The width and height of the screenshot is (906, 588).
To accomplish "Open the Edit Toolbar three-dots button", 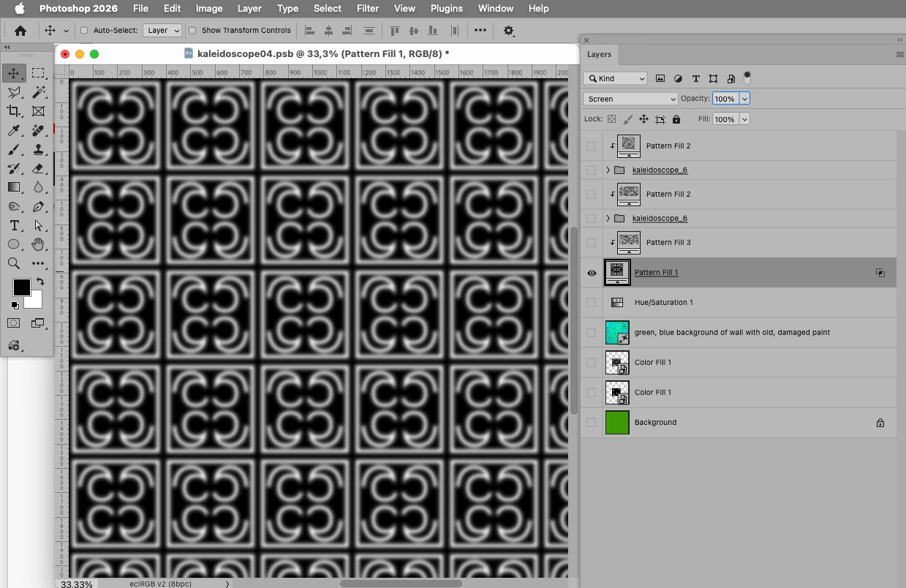I will (38, 263).
